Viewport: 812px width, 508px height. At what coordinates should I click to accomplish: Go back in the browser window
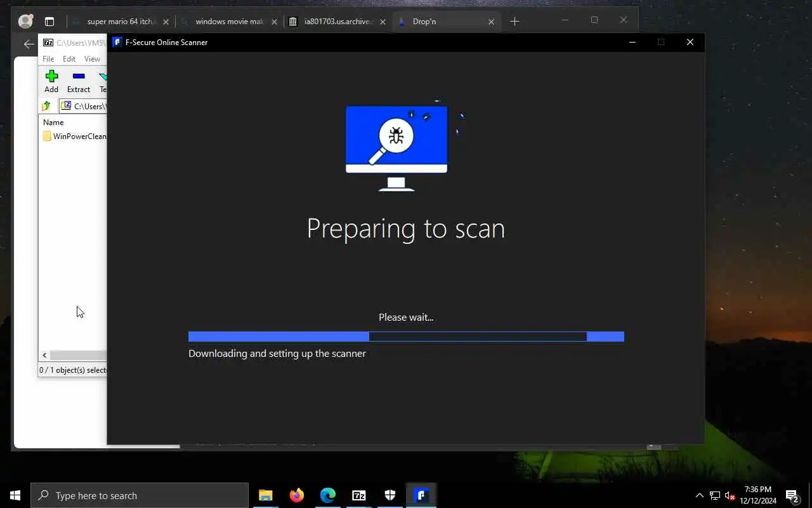(x=28, y=44)
